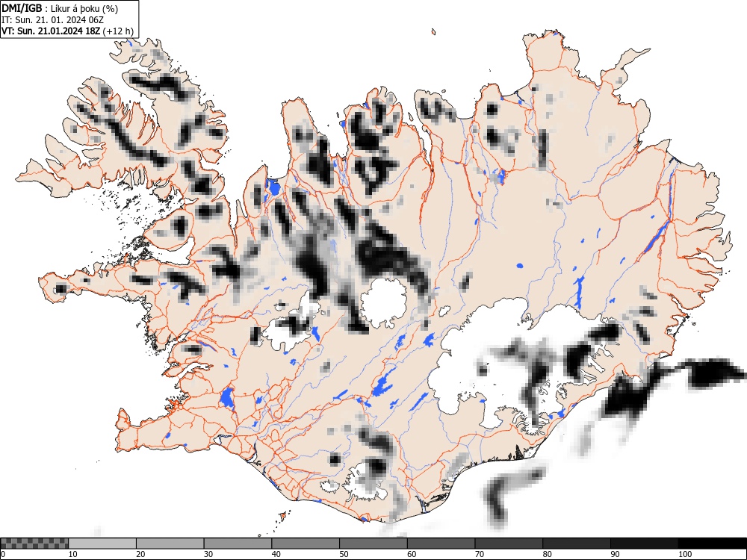Select the 10–20% light gray legend swatch
This screenshot has width=747, height=560.
[x=102, y=544]
